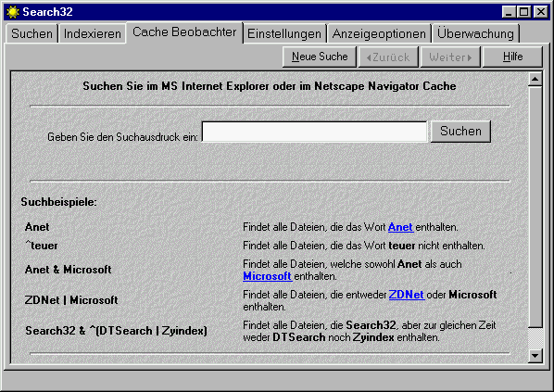Click the bold 'Anet' example term
This screenshot has height=392, width=554.
pos(37,227)
